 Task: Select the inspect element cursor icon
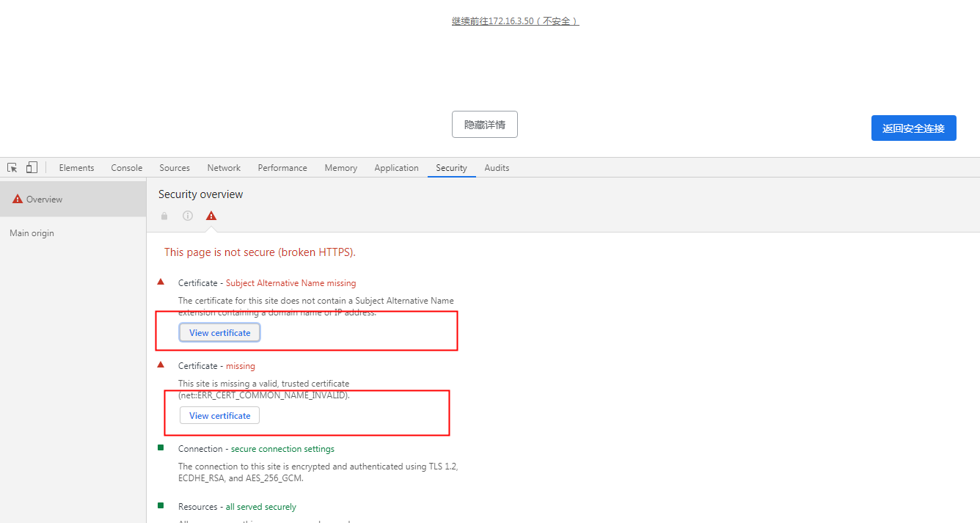click(x=12, y=168)
